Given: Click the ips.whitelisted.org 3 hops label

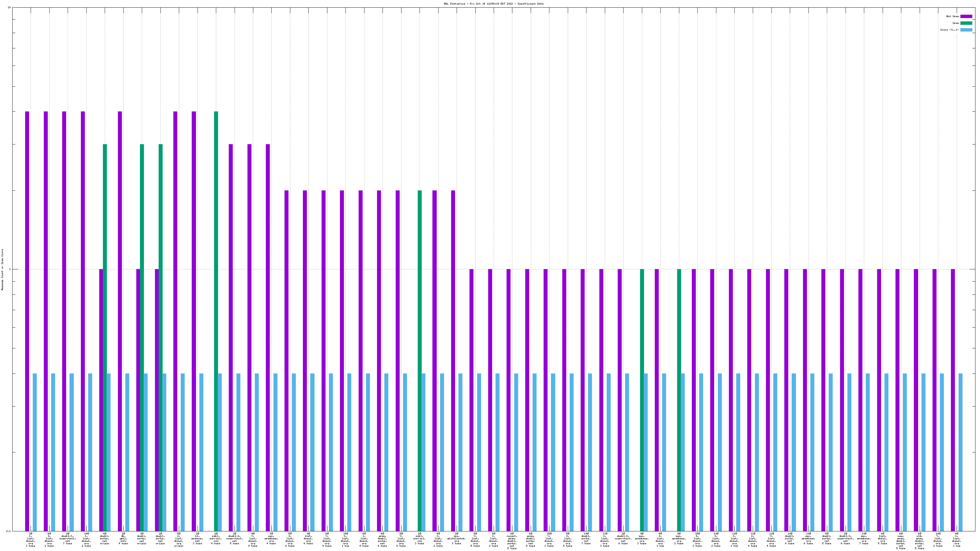Looking at the screenshot, I should 457,538.
